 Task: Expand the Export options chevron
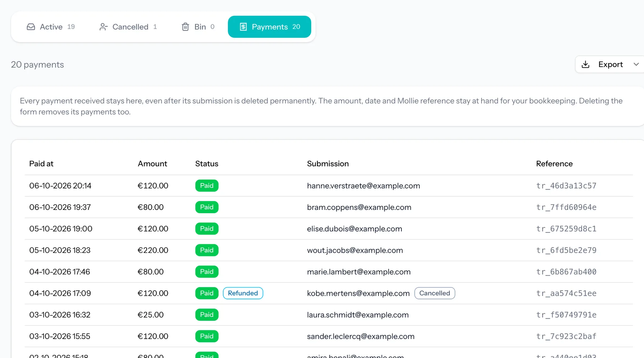(636, 64)
